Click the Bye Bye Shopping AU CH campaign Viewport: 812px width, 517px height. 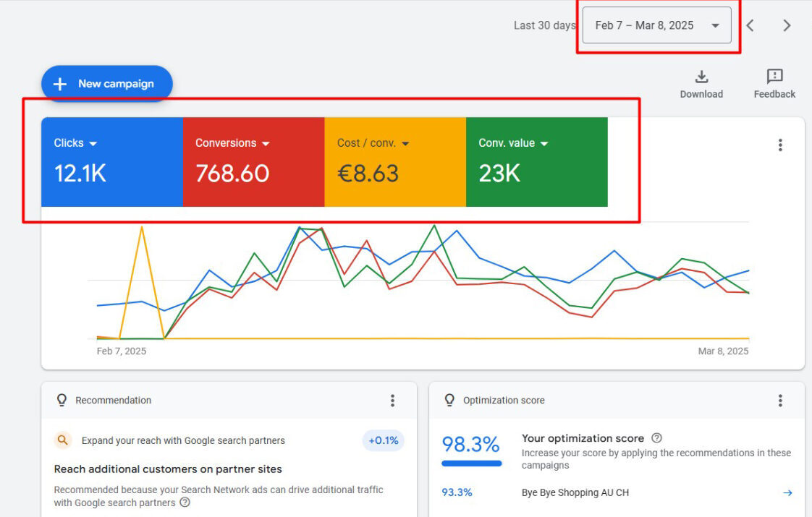575,492
